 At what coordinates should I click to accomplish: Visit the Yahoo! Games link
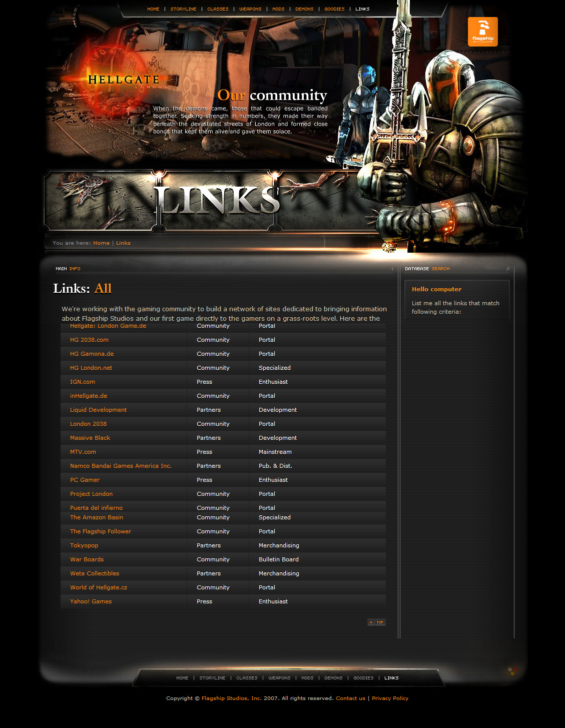(x=91, y=601)
